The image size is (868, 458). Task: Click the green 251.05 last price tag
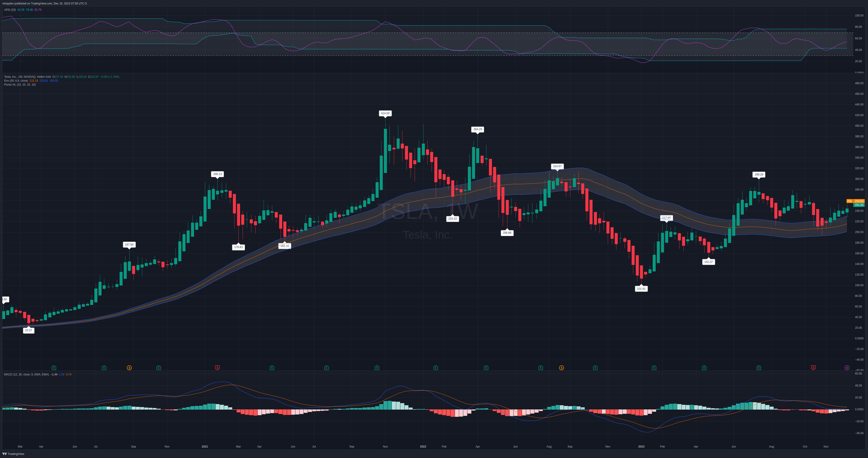[x=859, y=205]
